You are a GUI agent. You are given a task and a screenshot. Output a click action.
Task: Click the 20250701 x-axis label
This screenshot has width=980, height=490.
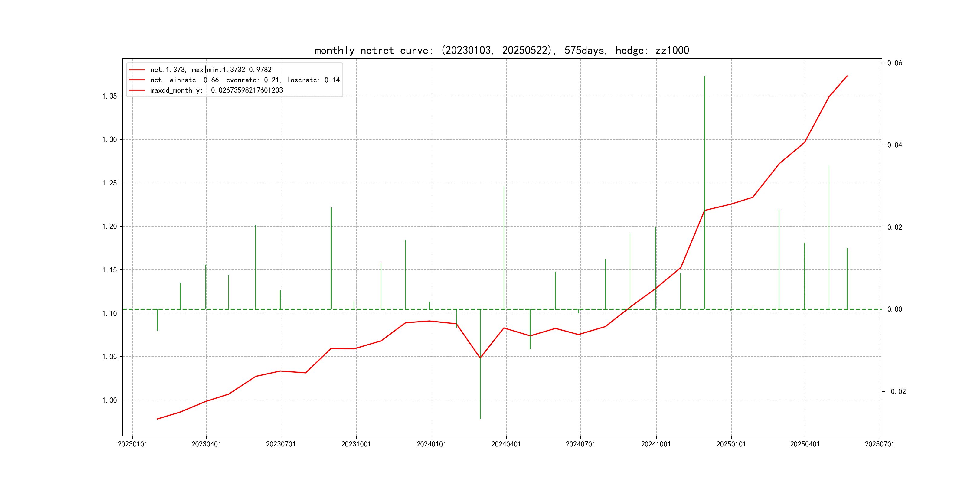coord(879,444)
